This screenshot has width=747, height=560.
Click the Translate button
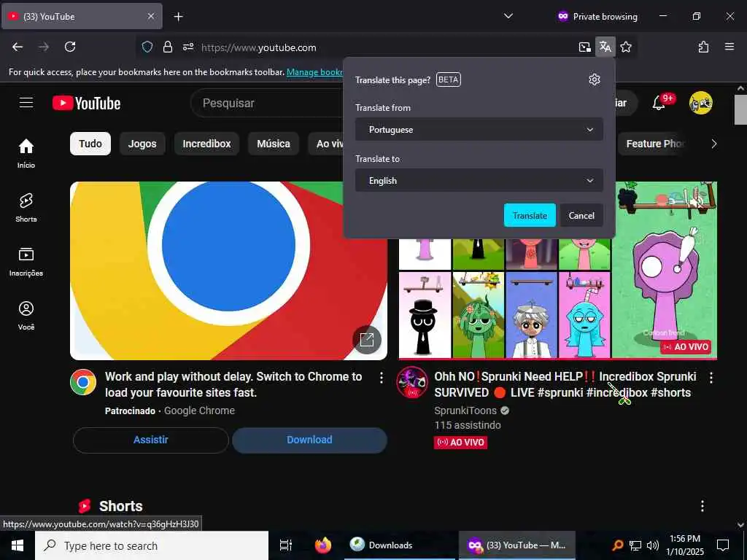click(530, 215)
